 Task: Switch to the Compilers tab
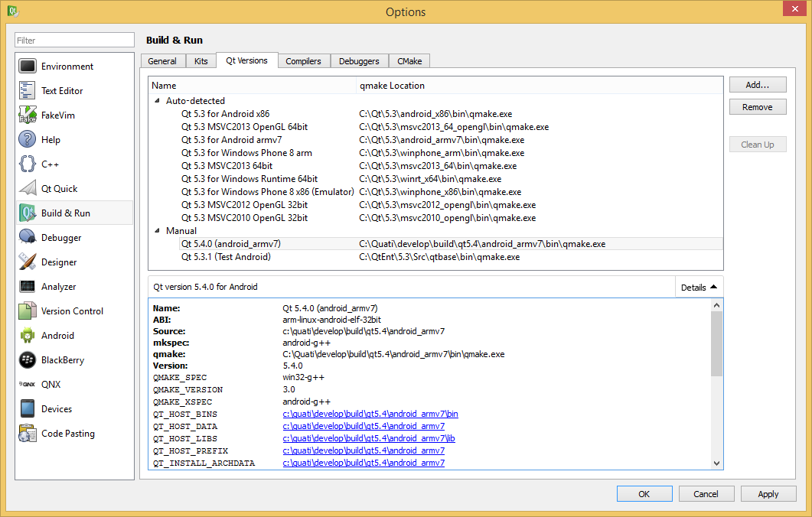point(303,61)
